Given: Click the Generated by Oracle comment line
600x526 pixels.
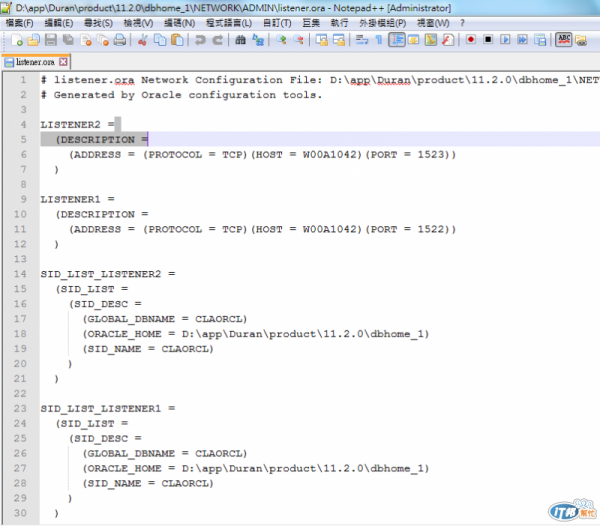Looking at the screenshot, I should pyautogui.click(x=182, y=95).
